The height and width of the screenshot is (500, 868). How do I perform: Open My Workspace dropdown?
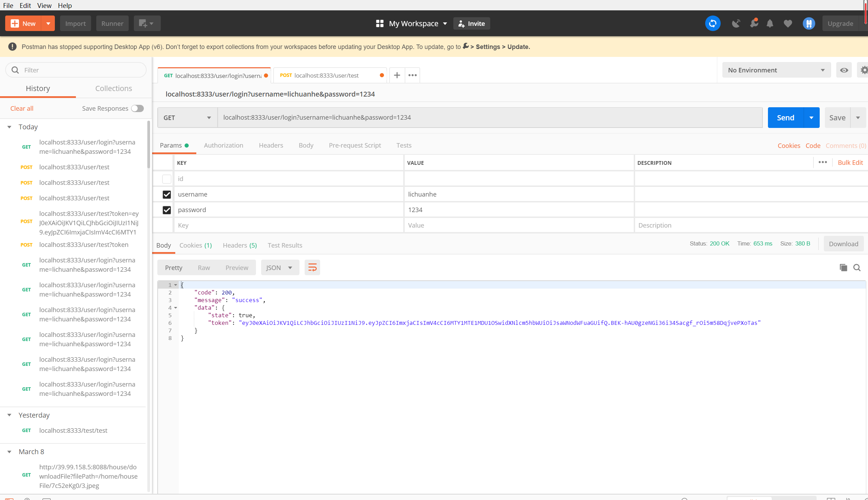point(411,23)
